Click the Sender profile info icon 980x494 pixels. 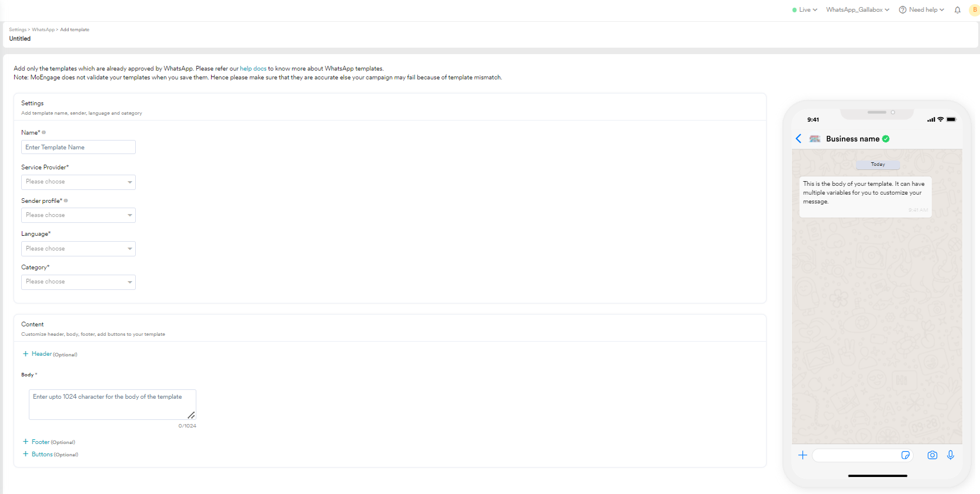point(66,201)
